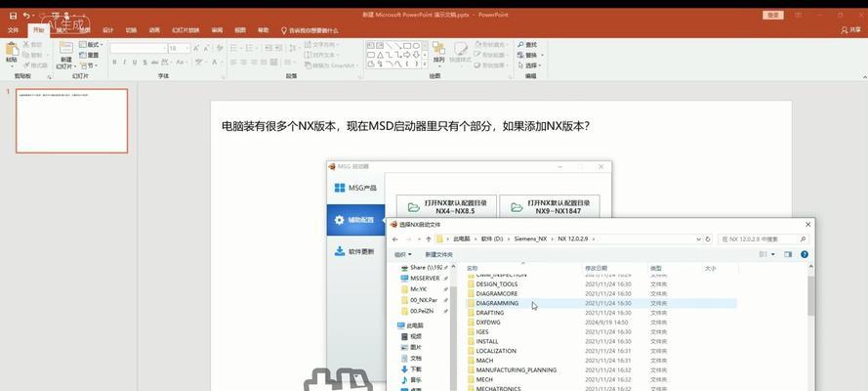Click 打开NX默认配置目录 NX9~NX1847 button
Viewport: 868px width, 391px height.
550,206
